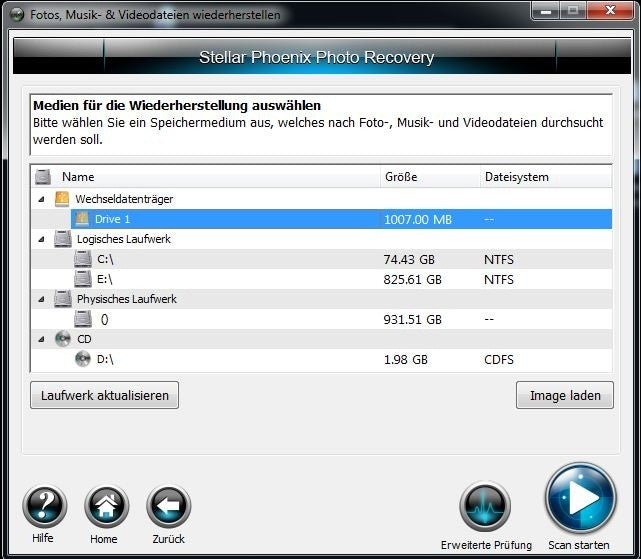Click the Physisches Laufwerk drive icon

click(x=63, y=299)
